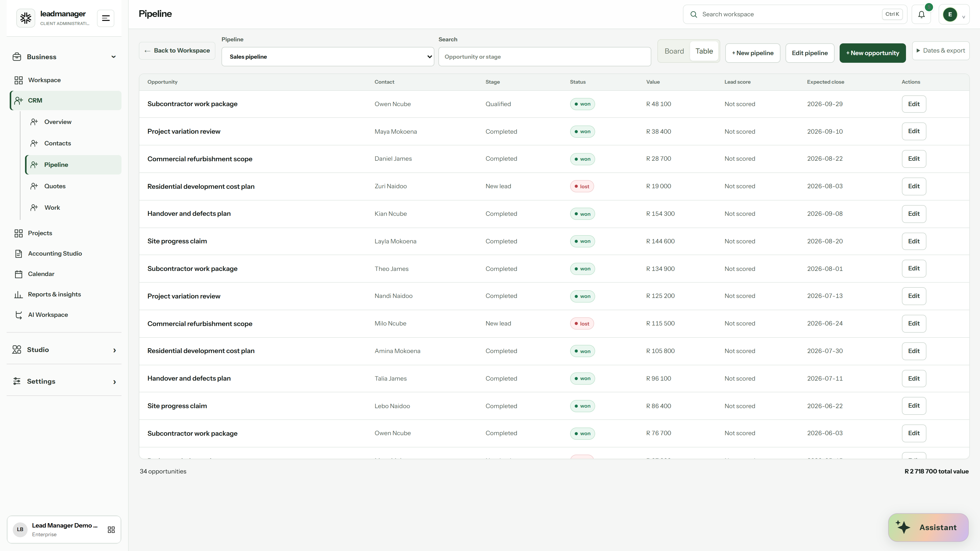
Task: Open the Sales pipeline dropdown
Action: (x=327, y=57)
